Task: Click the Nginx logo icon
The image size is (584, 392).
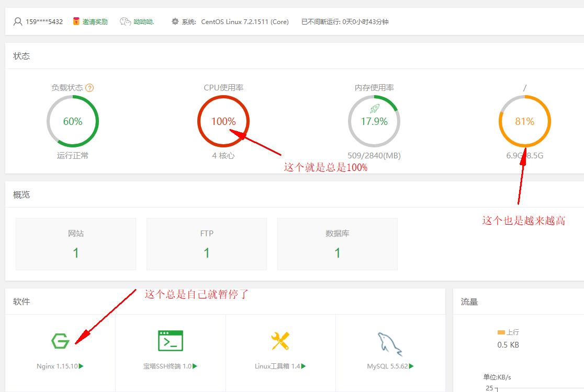Action: 61,340
